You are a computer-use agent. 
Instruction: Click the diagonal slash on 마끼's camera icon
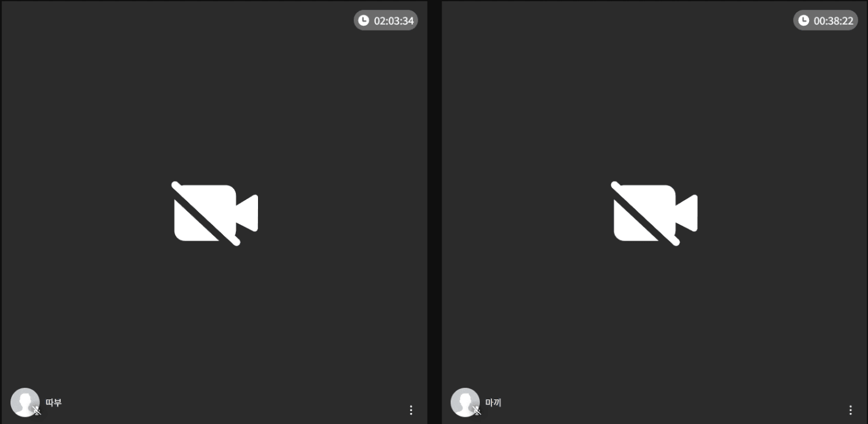(646, 214)
